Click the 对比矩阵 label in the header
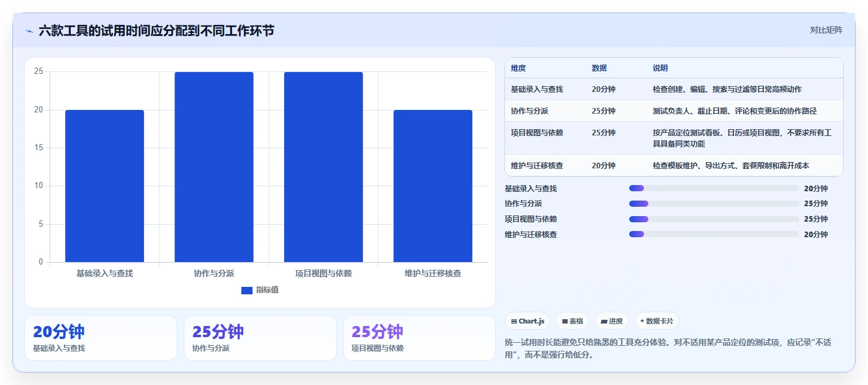 [x=826, y=30]
